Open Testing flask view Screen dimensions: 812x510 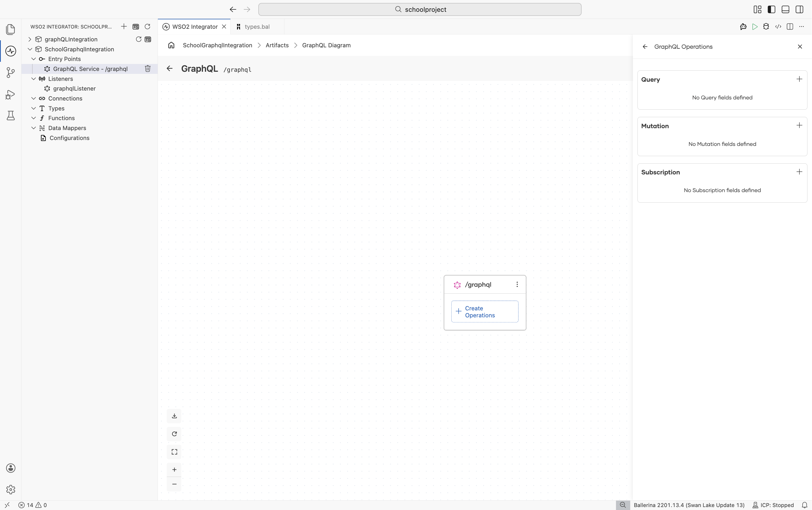10,116
